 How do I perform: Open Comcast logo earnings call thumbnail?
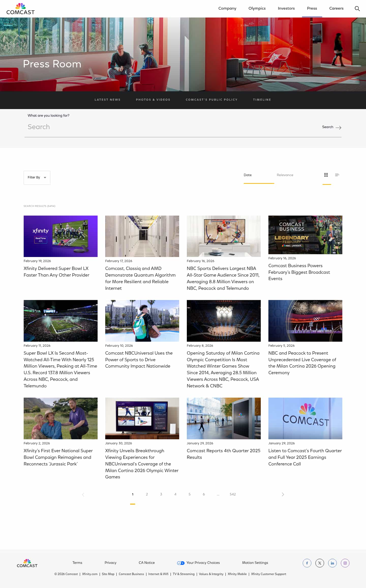[305, 418]
